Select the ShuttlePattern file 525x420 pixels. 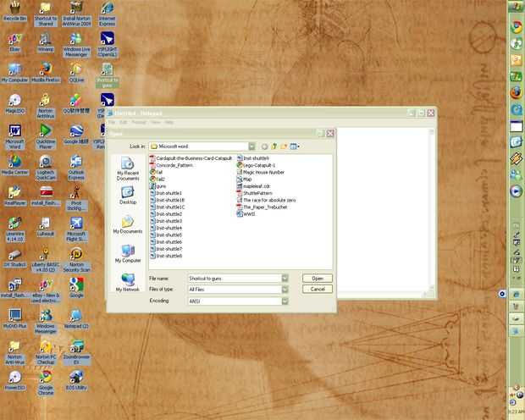click(x=255, y=193)
